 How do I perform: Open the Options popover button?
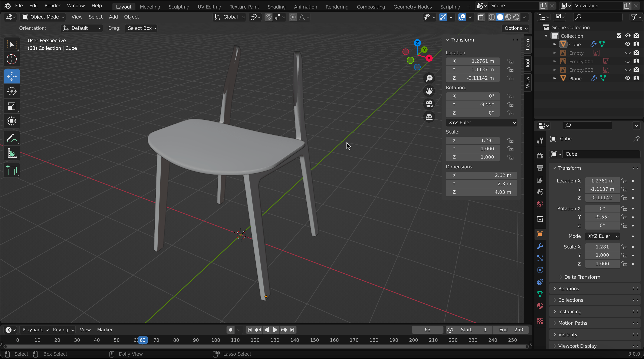point(515,28)
